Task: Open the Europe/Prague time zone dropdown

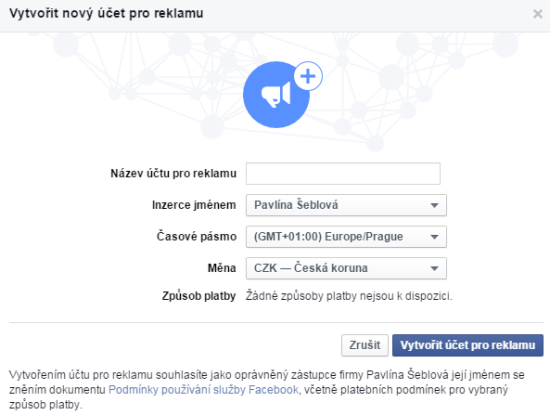Action: tap(346, 237)
